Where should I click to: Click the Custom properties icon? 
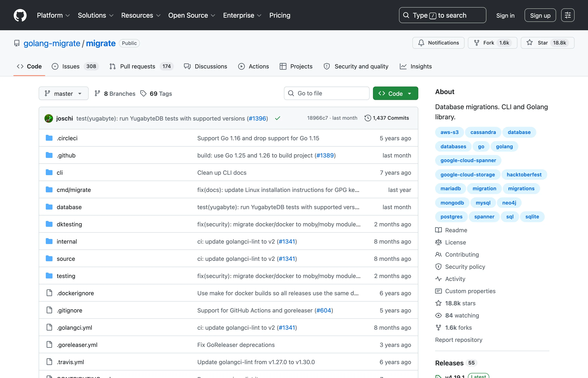[x=438, y=291]
